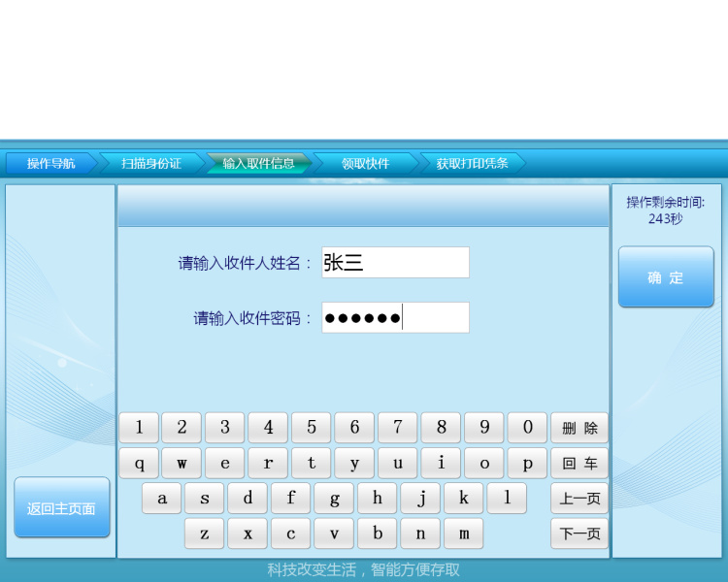The height and width of the screenshot is (582, 728).
Task: Tap the letter g key
Action: pos(334,499)
